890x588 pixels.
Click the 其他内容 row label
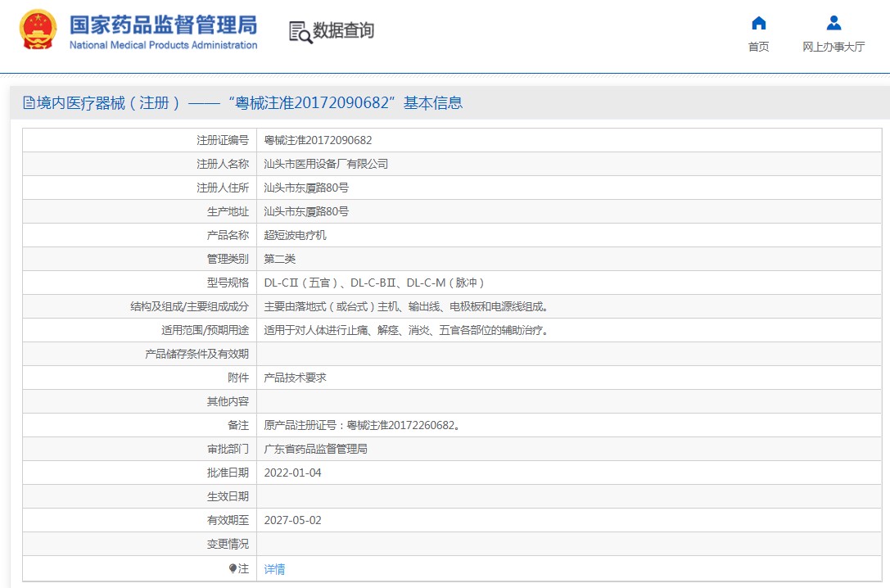[x=228, y=401]
